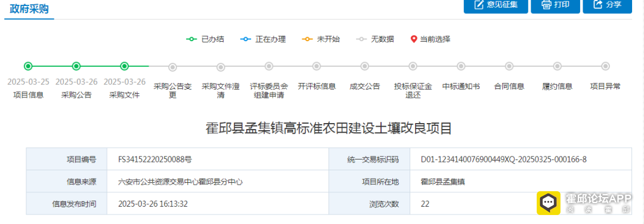This screenshot has height=224, width=644.
Task: Click the 无数据 legend entry
Action: click(x=375, y=39)
